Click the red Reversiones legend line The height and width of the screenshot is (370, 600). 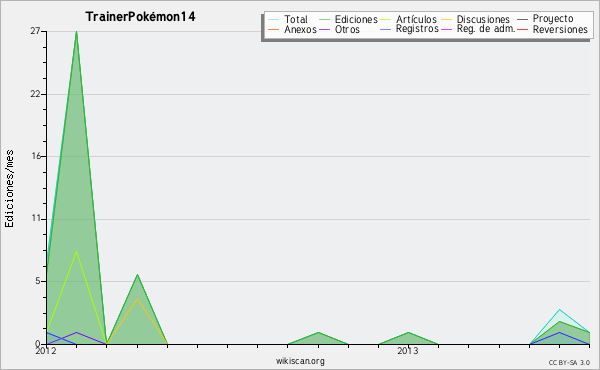[522, 29]
